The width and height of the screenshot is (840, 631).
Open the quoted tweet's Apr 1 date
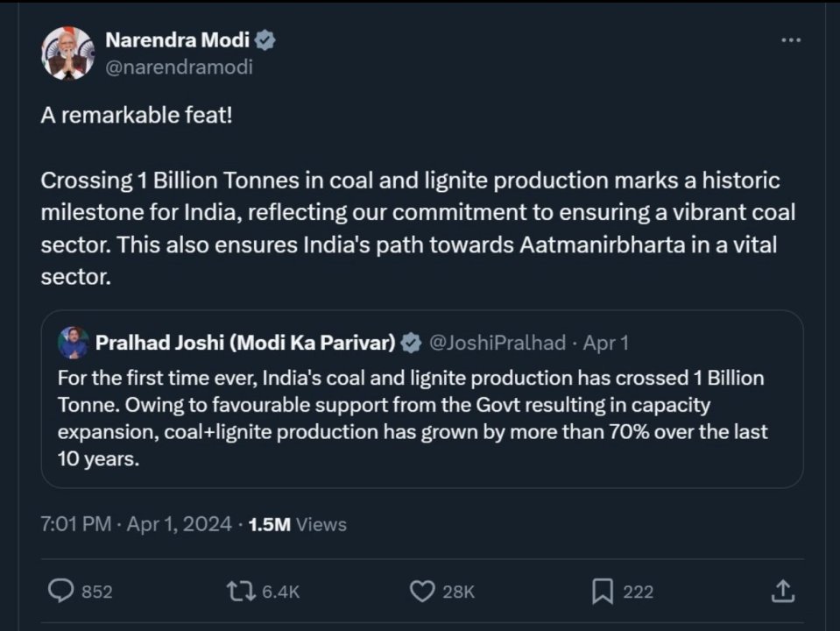pyautogui.click(x=606, y=343)
